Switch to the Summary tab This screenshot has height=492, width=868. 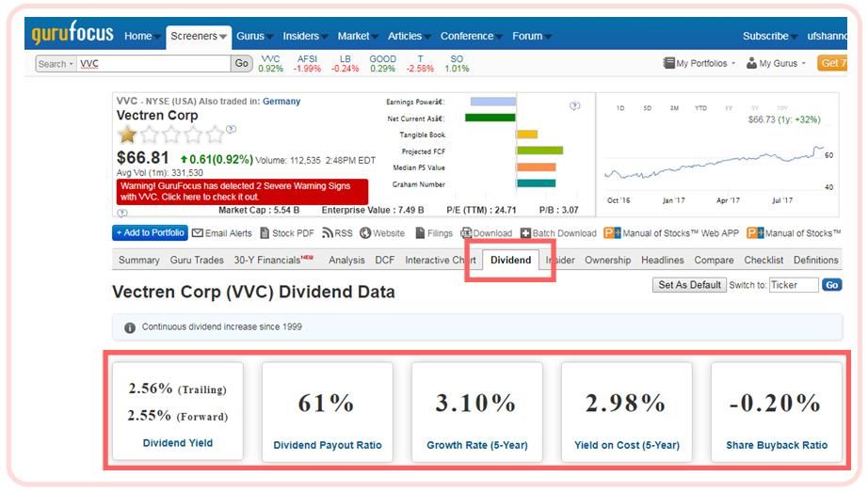pos(139,260)
